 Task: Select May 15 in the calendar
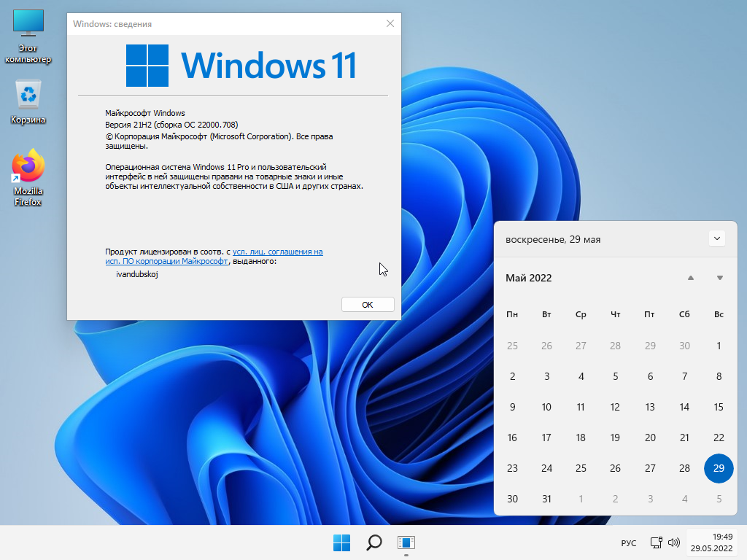point(719,407)
